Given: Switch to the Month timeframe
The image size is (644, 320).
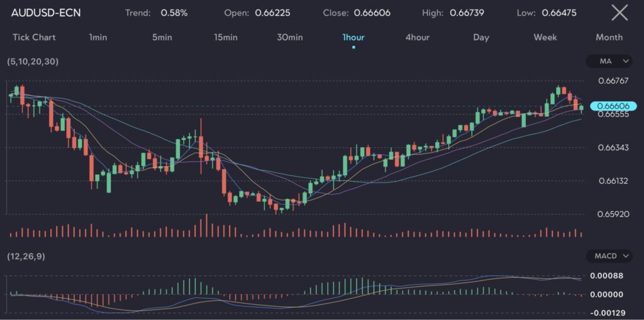Looking at the screenshot, I should tap(609, 37).
